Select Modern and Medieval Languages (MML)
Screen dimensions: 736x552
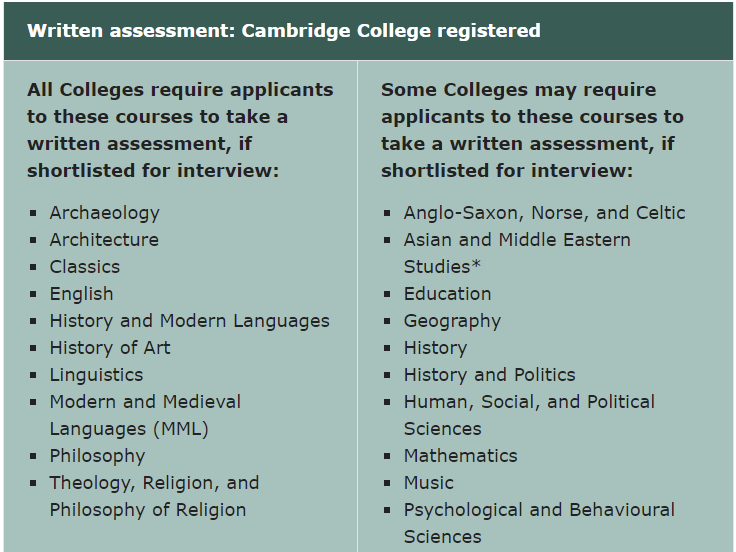[x=146, y=415]
